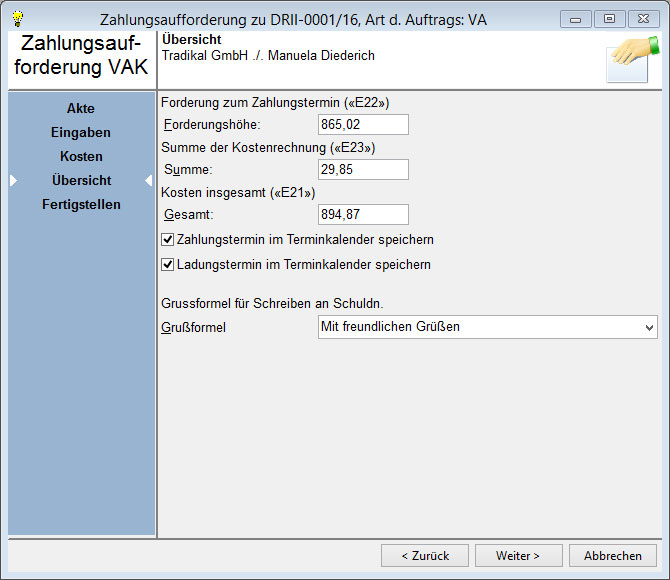
Task: Click the Forderungshöhe field showing 865,02
Action: tap(363, 124)
